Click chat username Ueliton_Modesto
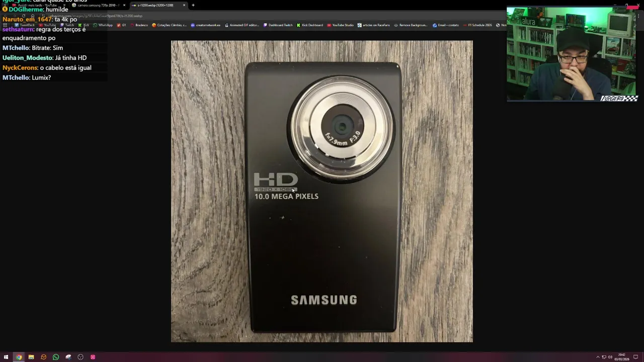644x362 pixels. click(27, 58)
